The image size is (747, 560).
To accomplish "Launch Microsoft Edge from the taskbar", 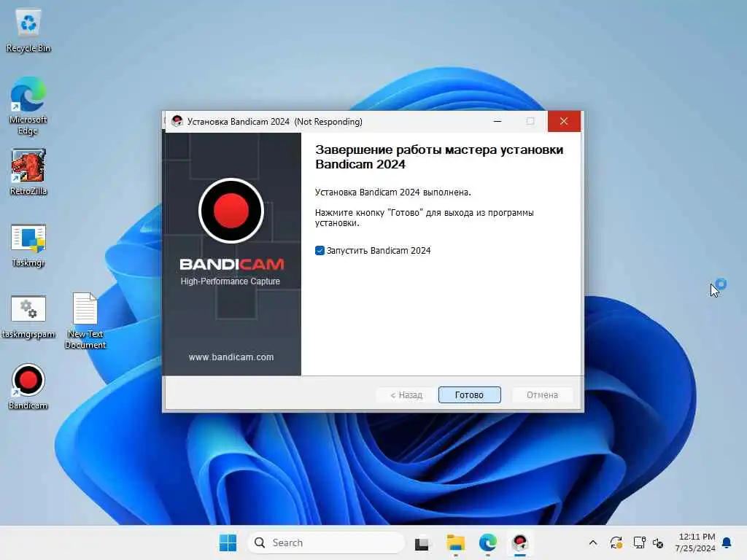I will (x=488, y=542).
